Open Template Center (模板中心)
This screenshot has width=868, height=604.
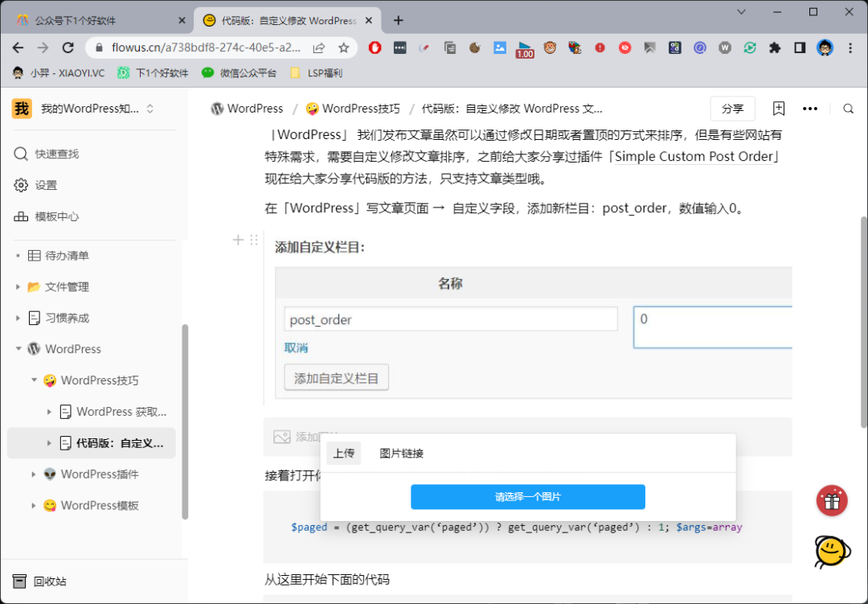coord(56,216)
